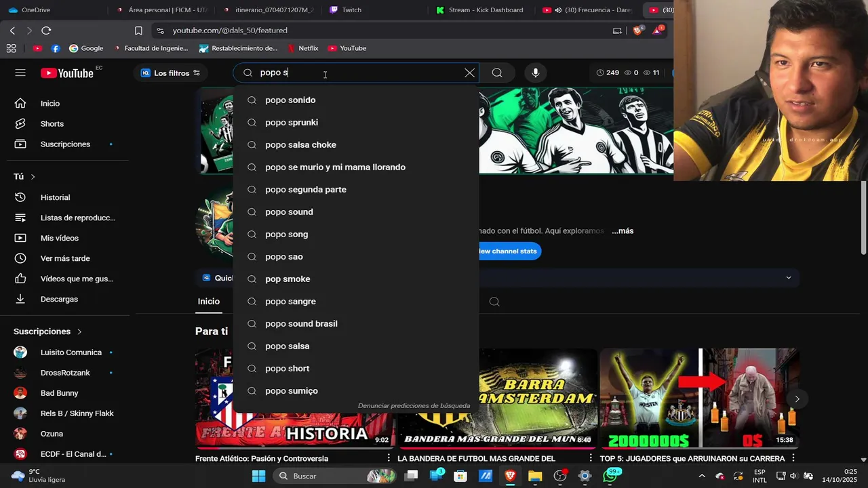Choose suggestion 'popo sound brasil'
The height and width of the screenshot is (488, 868).
coord(356,324)
